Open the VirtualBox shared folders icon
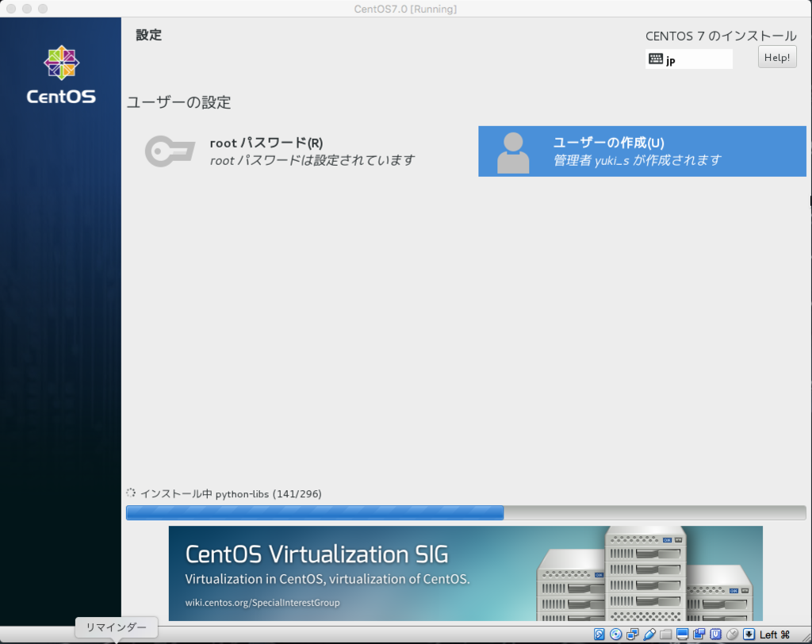Image resolution: width=812 pixels, height=644 pixels. click(665, 634)
